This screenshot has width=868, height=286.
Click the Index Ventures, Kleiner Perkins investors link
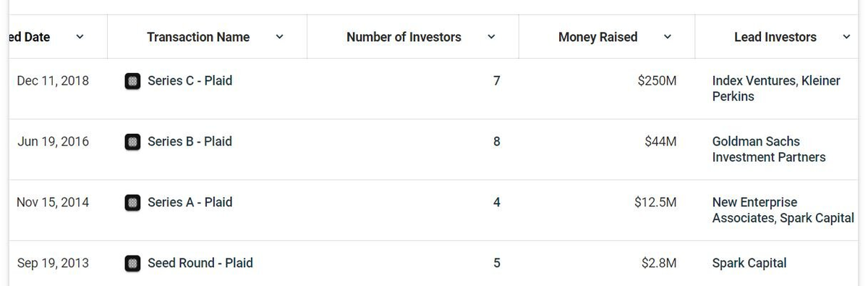(776, 88)
